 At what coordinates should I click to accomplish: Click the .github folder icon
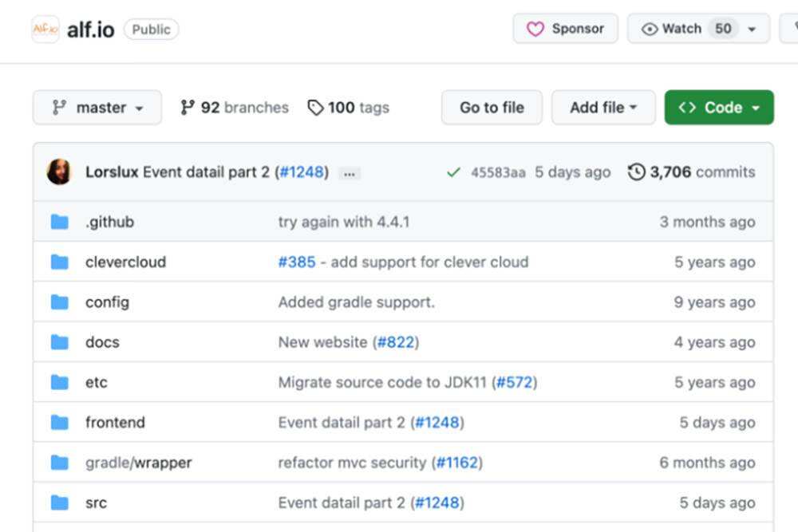pos(60,222)
